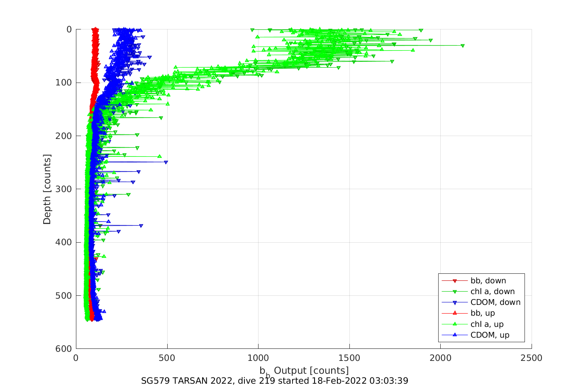Screen dimensions: 588x392
Task: Click the x-axis tick label 1500
Action: click(x=349, y=358)
